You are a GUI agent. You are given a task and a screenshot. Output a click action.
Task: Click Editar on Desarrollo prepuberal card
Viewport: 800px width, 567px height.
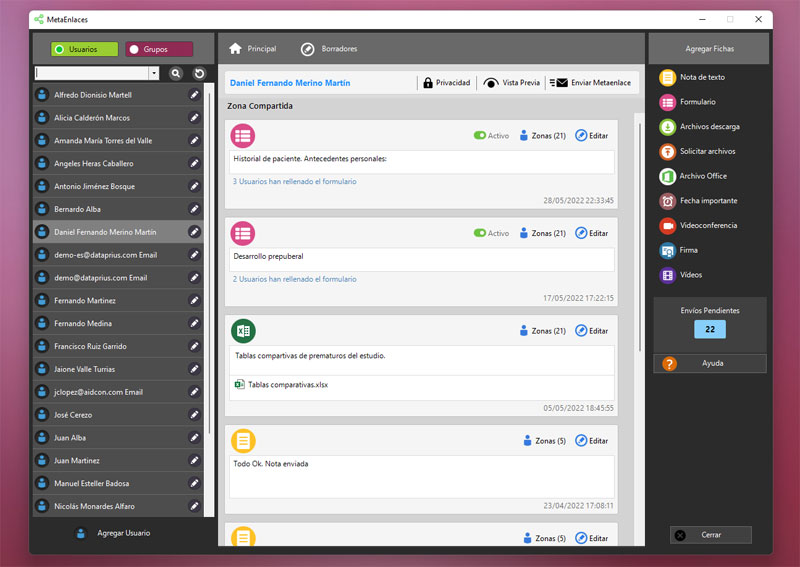pos(592,233)
